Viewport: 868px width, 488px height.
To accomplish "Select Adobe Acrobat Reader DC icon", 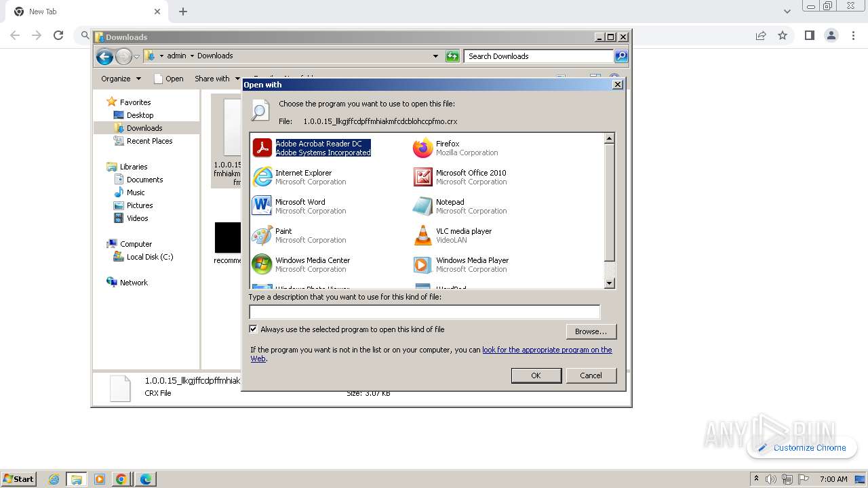I will [262, 148].
